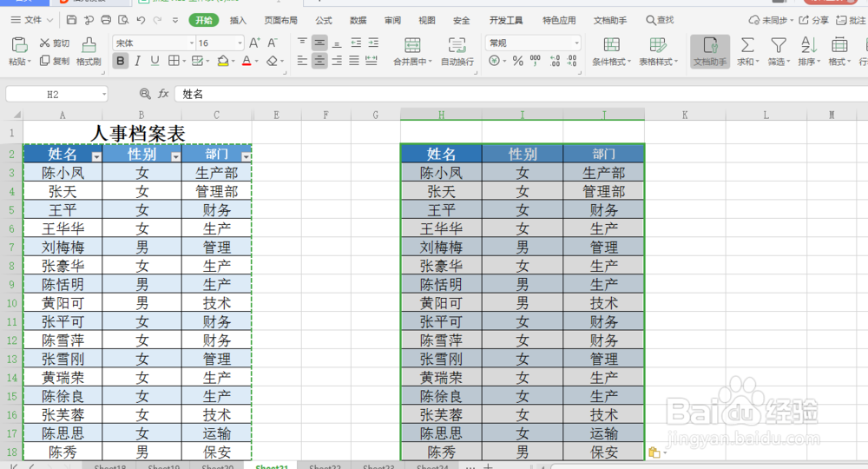
Task: Click Table Style (表格样式) icon
Action: click(x=658, y=45)
